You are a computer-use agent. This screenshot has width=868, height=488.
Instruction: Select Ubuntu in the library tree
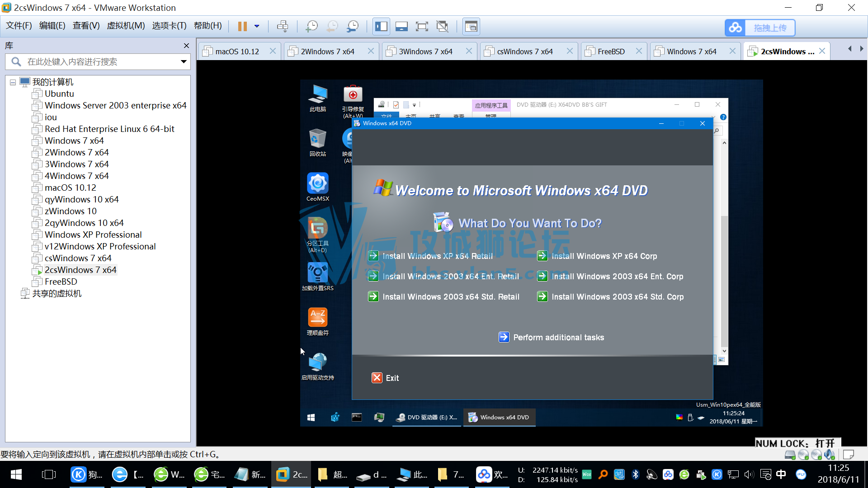[x=59, y=94]
